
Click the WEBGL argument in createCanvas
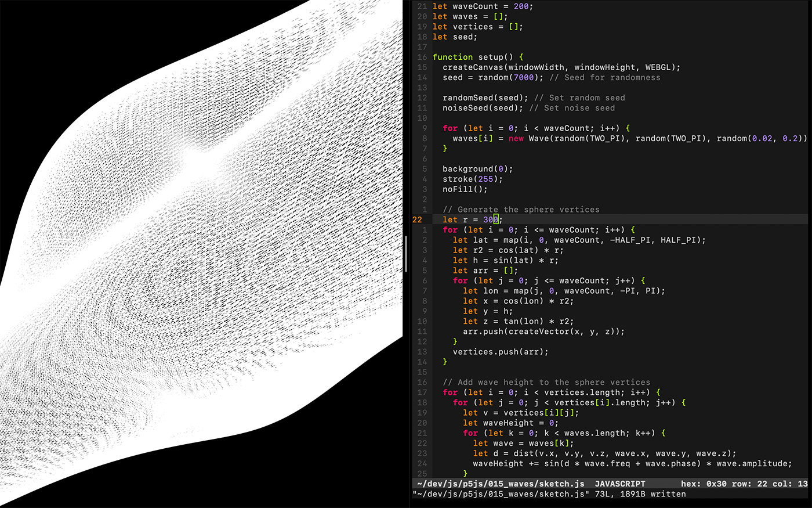658,67
